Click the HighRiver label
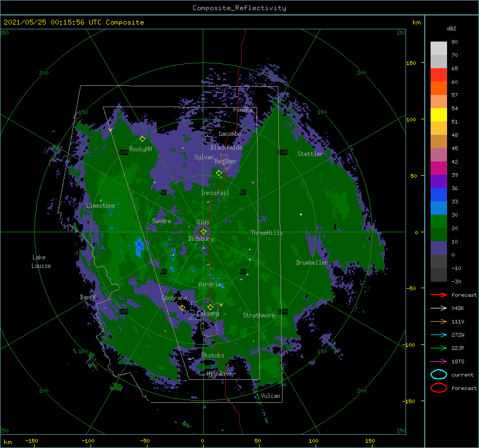 click(220, 374)
